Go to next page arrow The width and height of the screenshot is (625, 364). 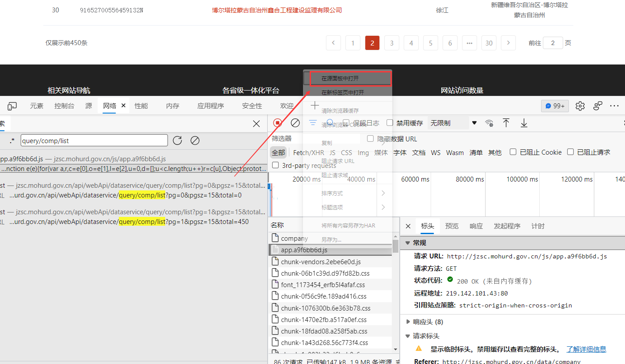[508, 43]
